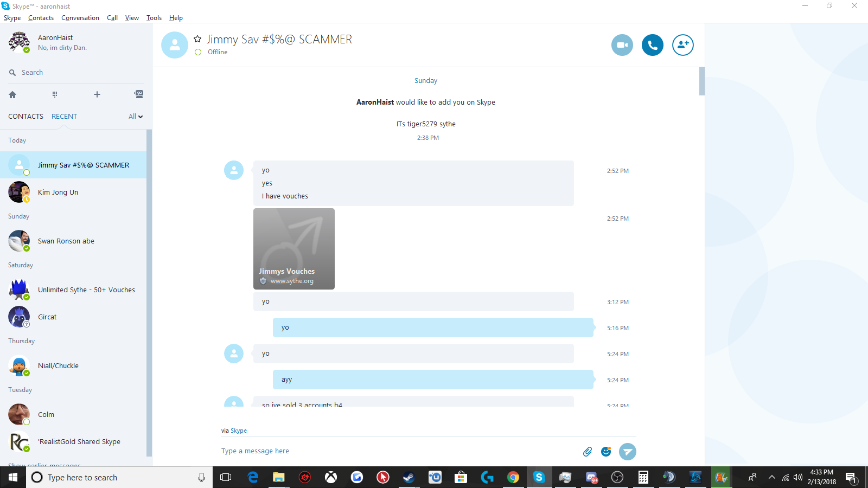Open the dial pad icon

[x=55, y=94]
